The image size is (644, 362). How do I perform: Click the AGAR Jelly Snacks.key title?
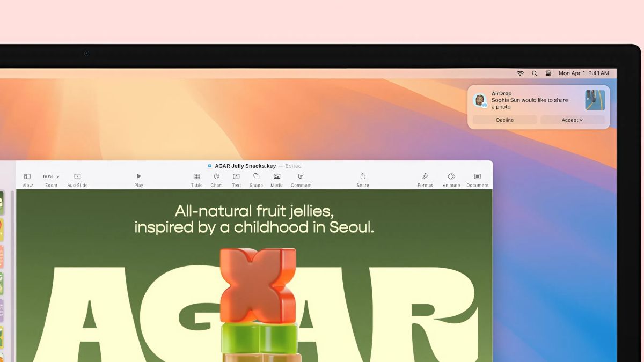tap(245, 166)
